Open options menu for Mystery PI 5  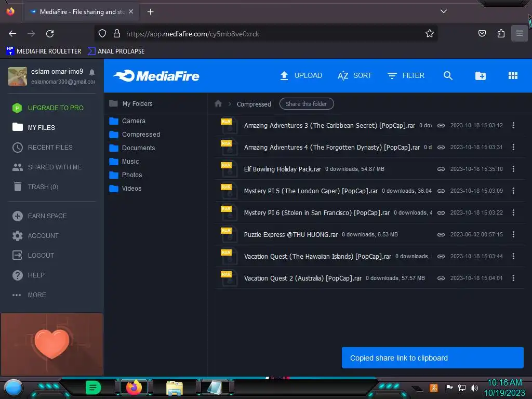(x=513, y=191)
